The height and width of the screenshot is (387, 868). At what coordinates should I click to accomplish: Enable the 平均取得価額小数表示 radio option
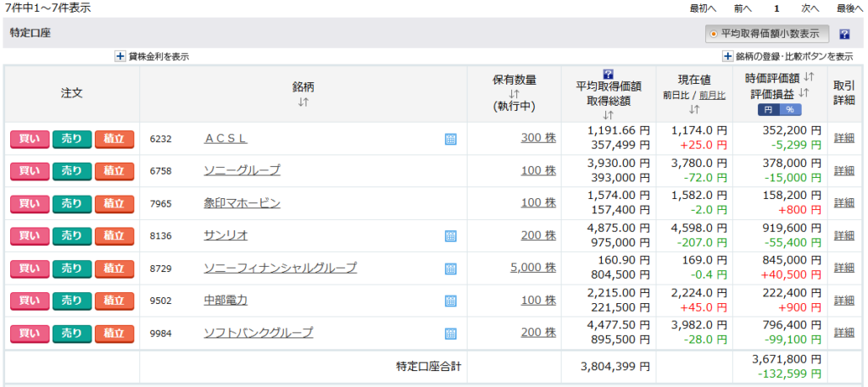[714, 34]
